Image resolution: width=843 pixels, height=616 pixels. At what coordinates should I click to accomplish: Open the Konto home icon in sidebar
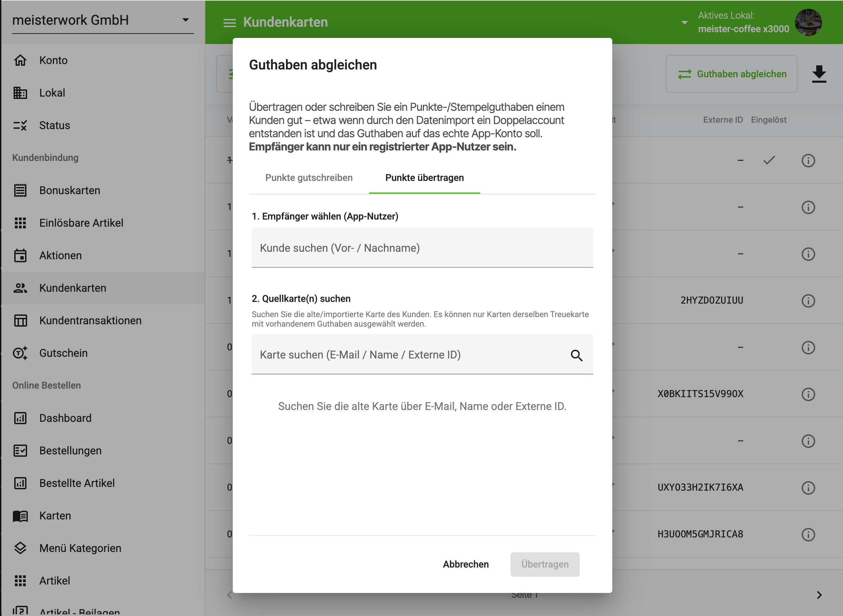point(20,60)
